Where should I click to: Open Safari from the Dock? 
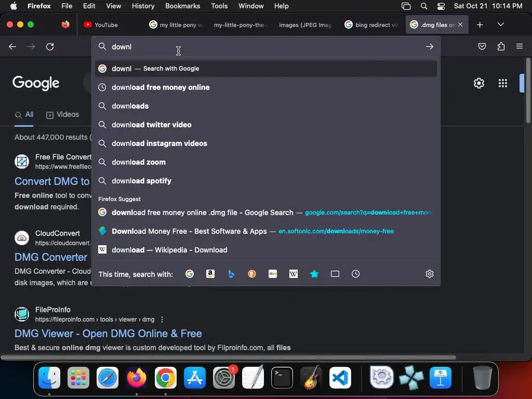click(x=108, y=378)
